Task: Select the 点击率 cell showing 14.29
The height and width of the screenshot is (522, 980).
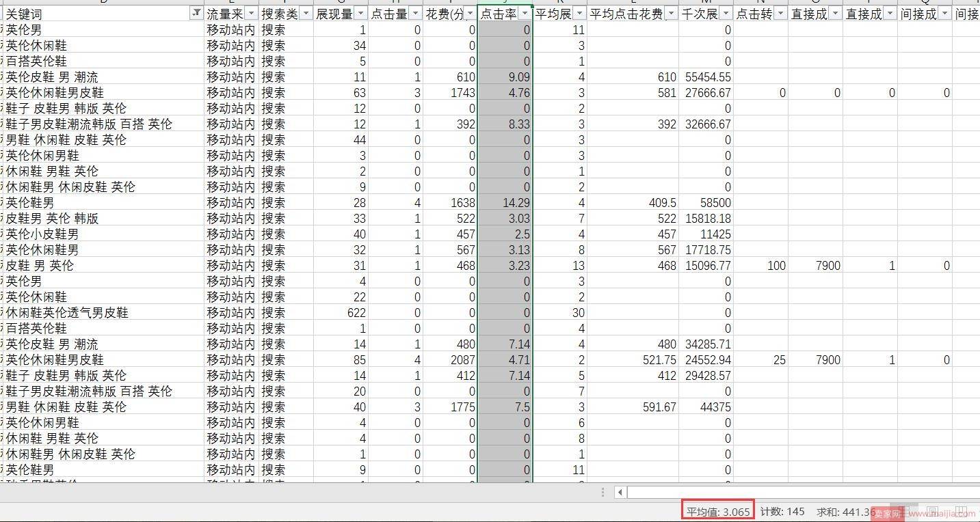Action: tap(505, 202)
